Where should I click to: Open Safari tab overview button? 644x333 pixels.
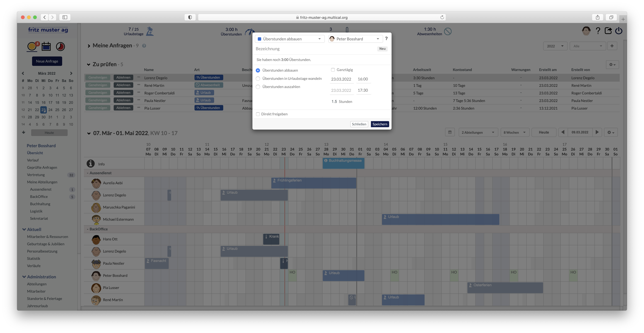click(x=611, y=17)
